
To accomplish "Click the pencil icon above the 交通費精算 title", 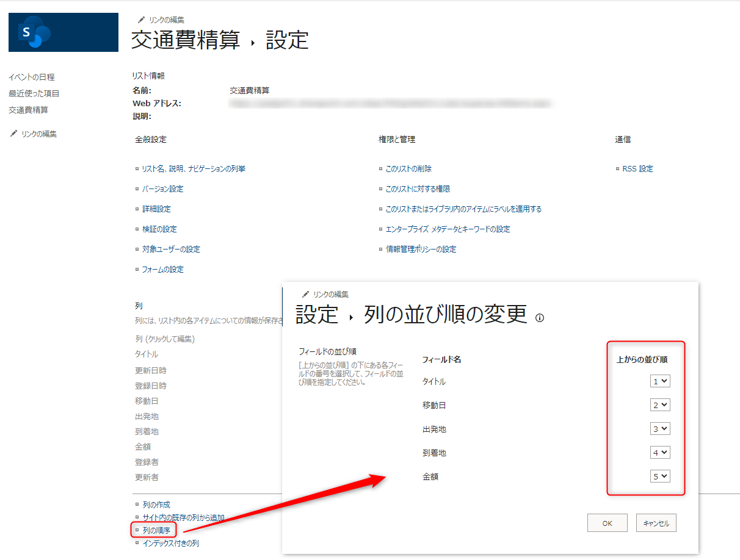I will tap(142, 20).
